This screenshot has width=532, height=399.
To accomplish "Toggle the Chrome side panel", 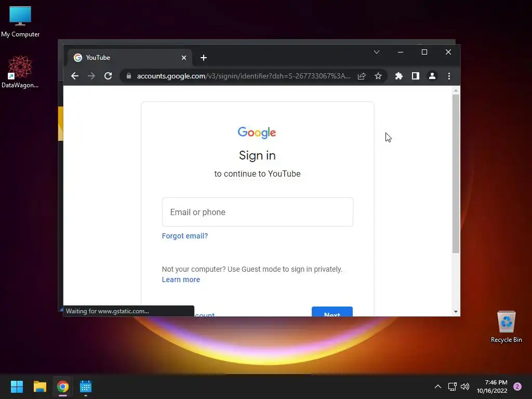I will coord(415,76).
